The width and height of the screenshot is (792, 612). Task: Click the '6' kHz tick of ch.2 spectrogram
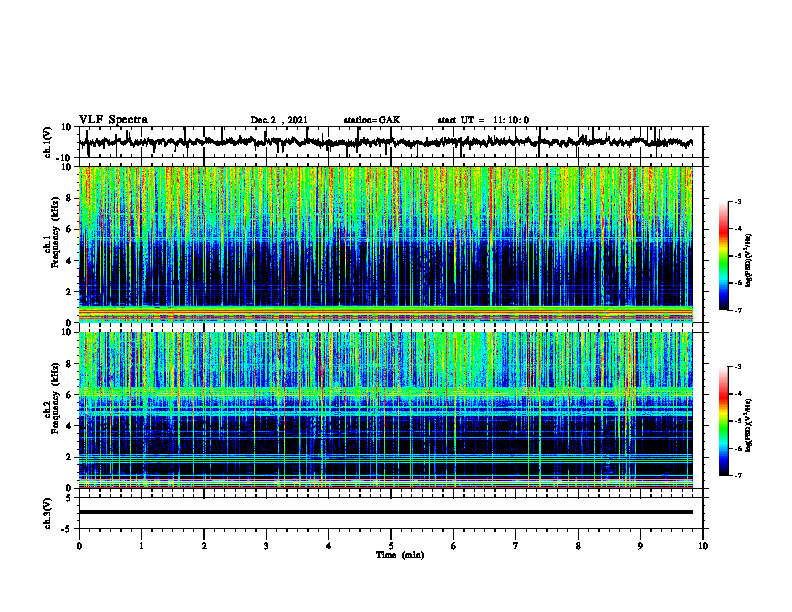pos(69,395)
